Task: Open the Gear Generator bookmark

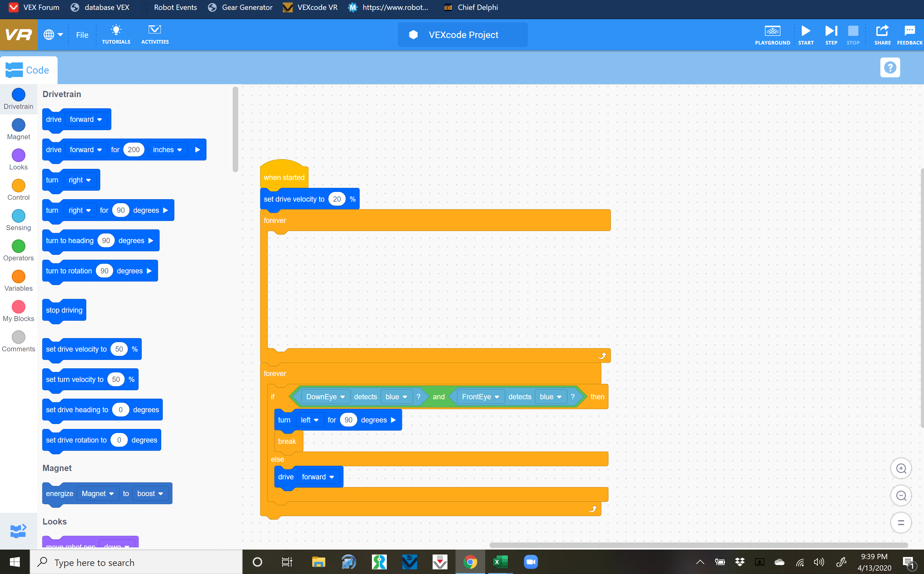Action: [x=240, y=7]
